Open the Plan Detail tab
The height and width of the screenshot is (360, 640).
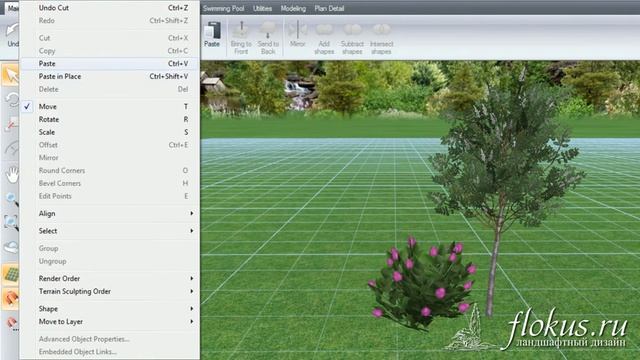pyautogui.click(x=329, y=8)
